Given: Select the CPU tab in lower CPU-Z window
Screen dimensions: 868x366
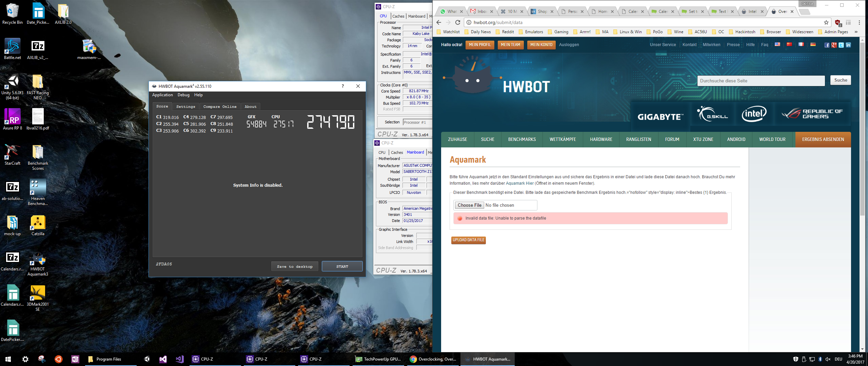Looking at the screenshot, I should pos(382,152).
